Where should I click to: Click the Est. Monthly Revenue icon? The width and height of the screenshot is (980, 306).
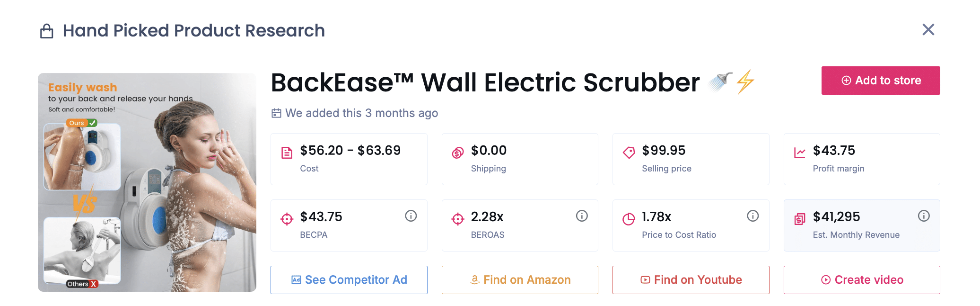800,217
